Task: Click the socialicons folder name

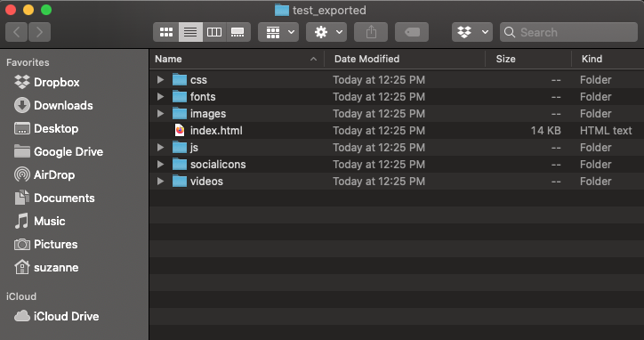Action: point(218,165)
